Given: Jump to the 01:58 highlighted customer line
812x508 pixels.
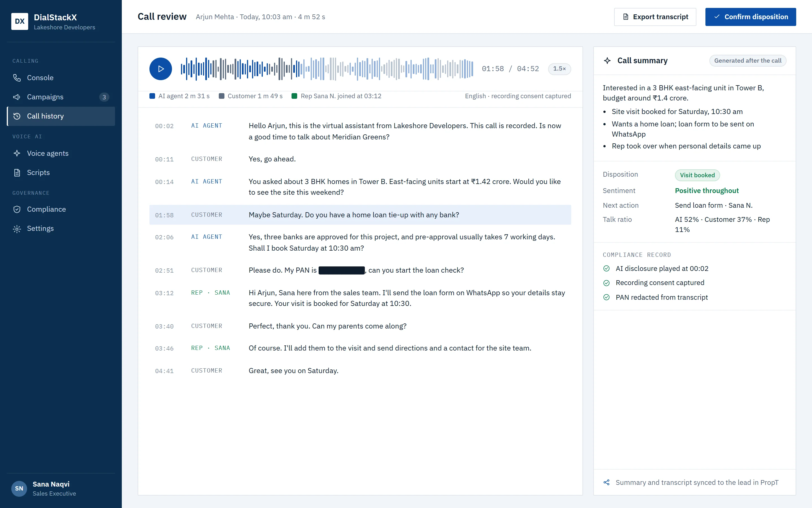Looking at the screenshot, I should (x=360, y=215).
